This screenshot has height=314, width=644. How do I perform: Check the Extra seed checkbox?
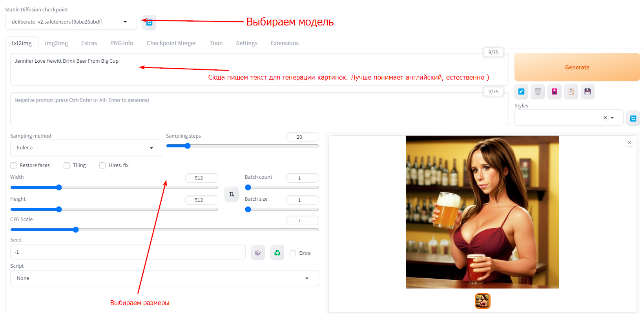point(293,253)
